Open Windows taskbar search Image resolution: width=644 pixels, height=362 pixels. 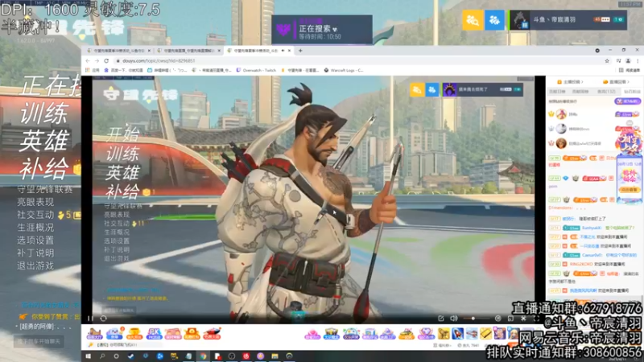102,356
